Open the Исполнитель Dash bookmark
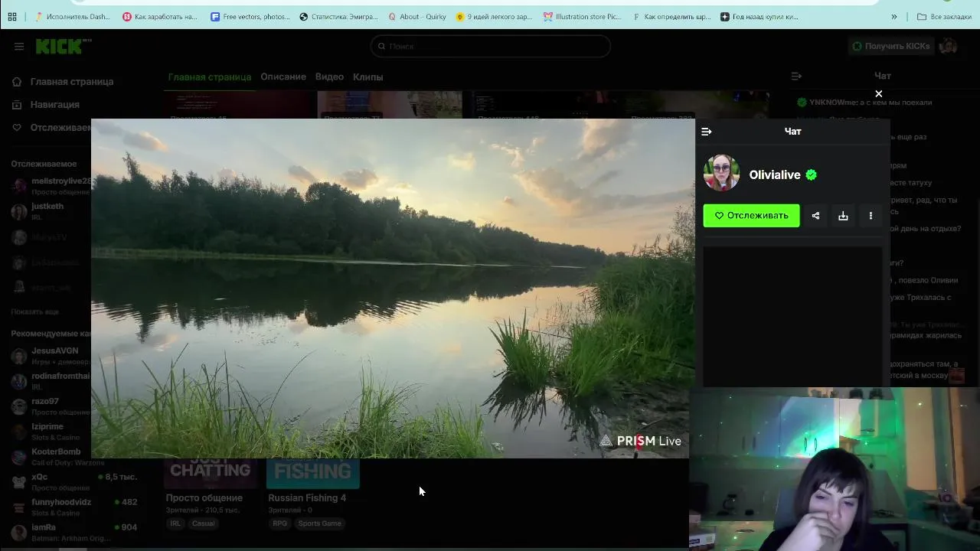Screen dimensions: 980x551 pyautogui.click(x=73, y=16)
